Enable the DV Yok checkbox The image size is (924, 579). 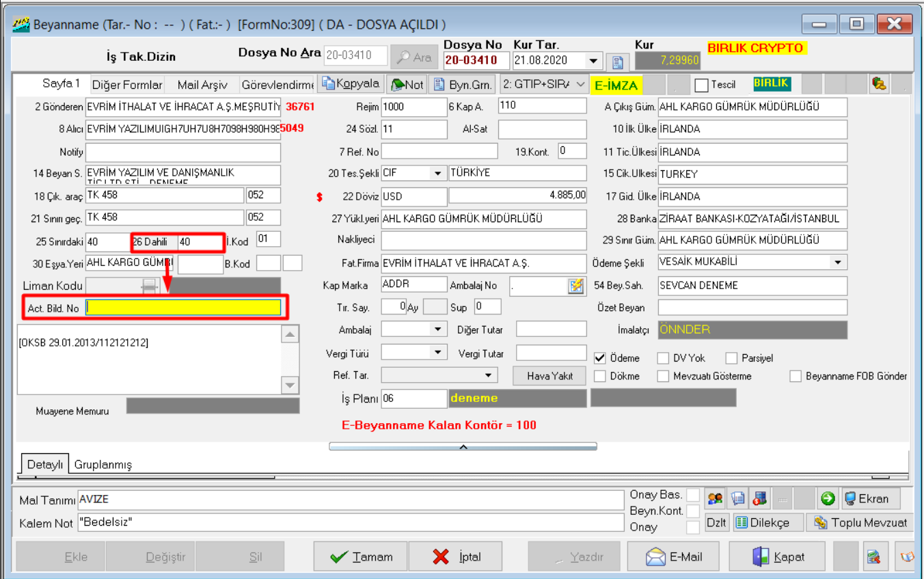[663, 358]
